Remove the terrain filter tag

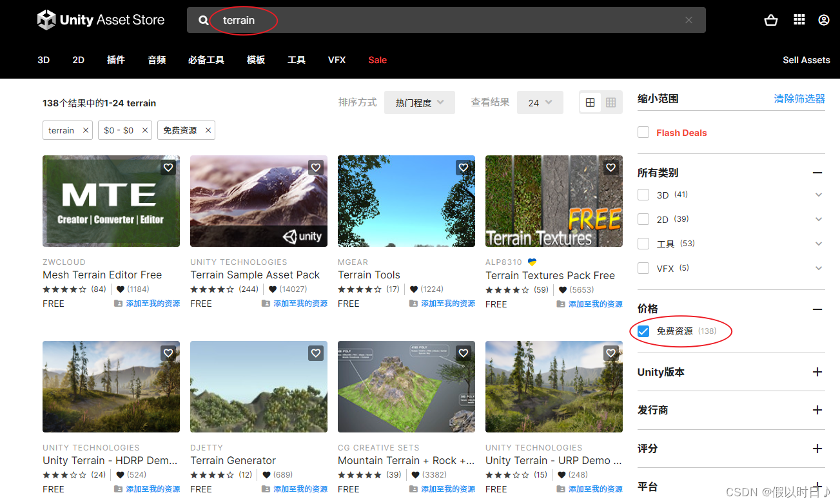coord(85,130)
